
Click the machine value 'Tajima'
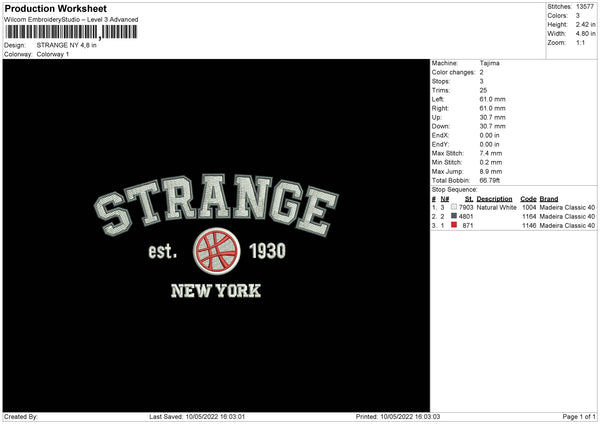click(489, 63)
